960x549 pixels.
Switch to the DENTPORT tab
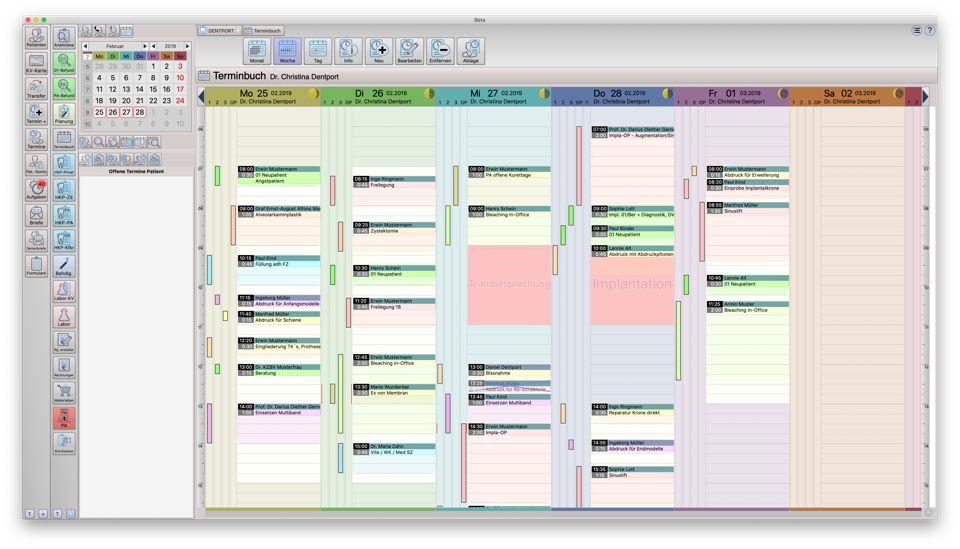(x=218, y=31)
